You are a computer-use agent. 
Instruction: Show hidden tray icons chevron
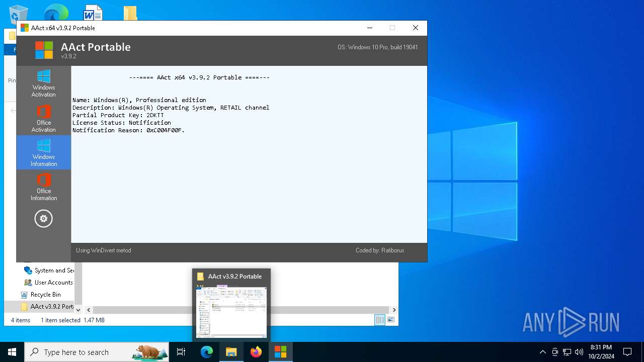[x=542, y=352]
